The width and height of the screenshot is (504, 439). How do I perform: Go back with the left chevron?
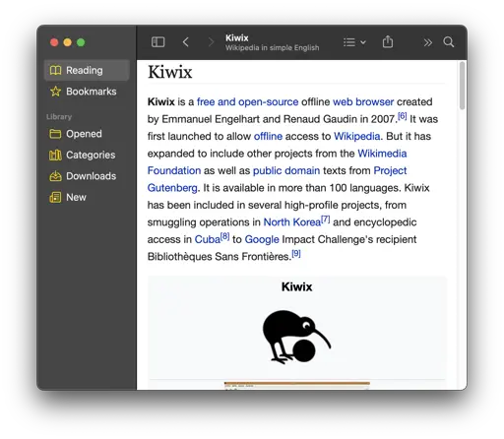tap(185, 42)
